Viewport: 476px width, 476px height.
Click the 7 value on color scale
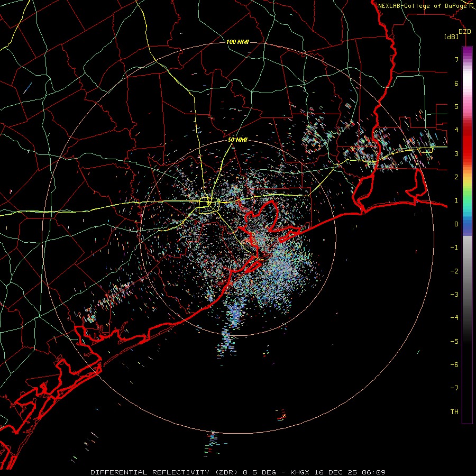[x=456, y=59]
